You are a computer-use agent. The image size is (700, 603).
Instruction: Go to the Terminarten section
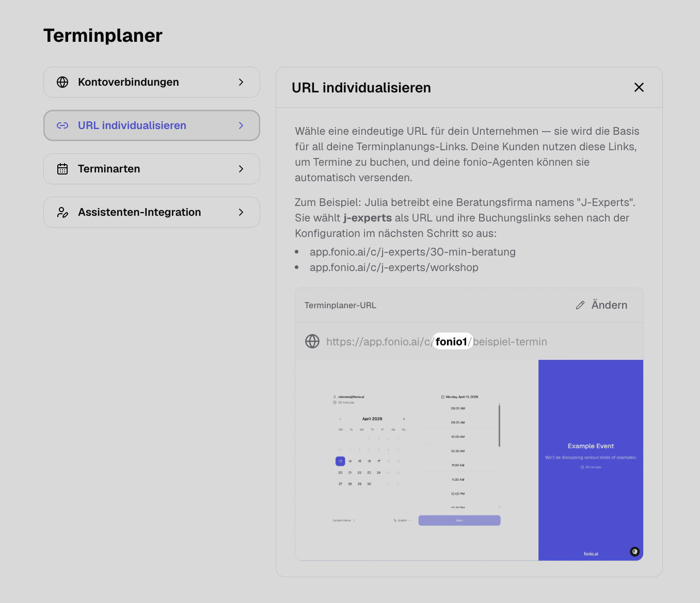click(x=152, y=169)
